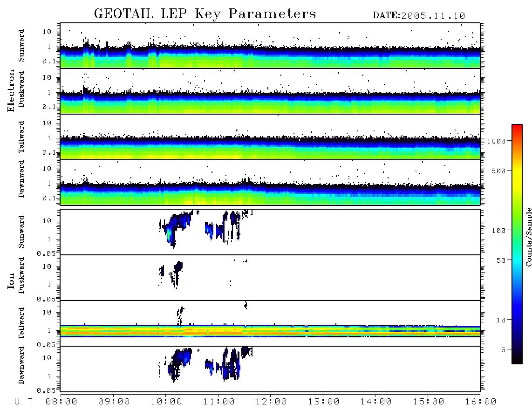Click the Ion Duskward spectrogram panel
Viewport: 532px width, 410px height.
270,278
